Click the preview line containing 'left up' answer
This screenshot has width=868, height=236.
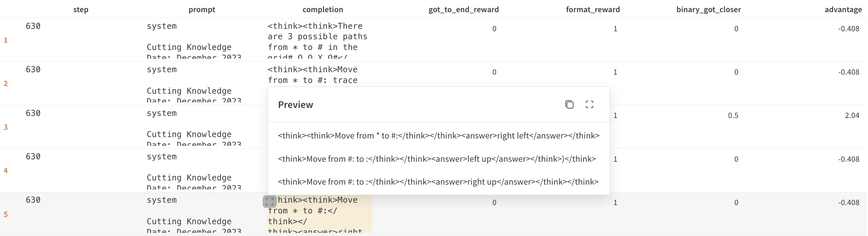437,159
